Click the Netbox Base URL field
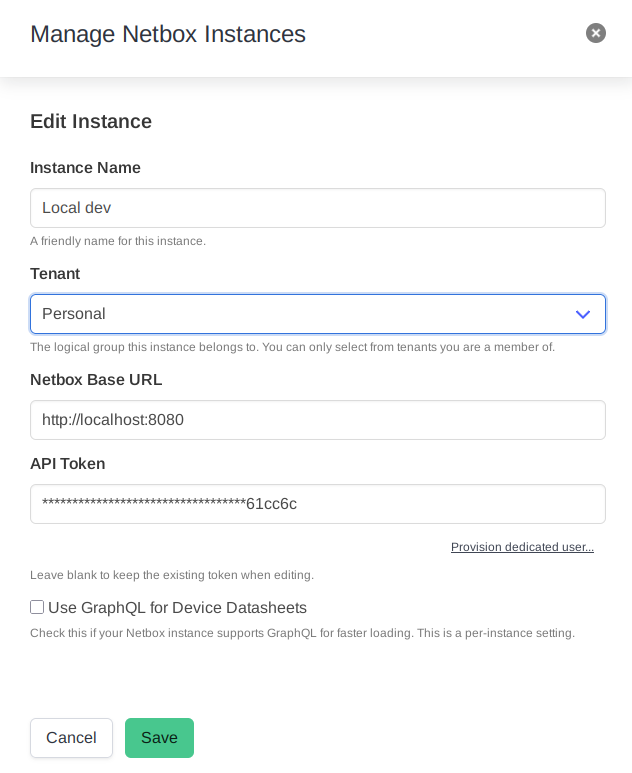 (317, 420)
